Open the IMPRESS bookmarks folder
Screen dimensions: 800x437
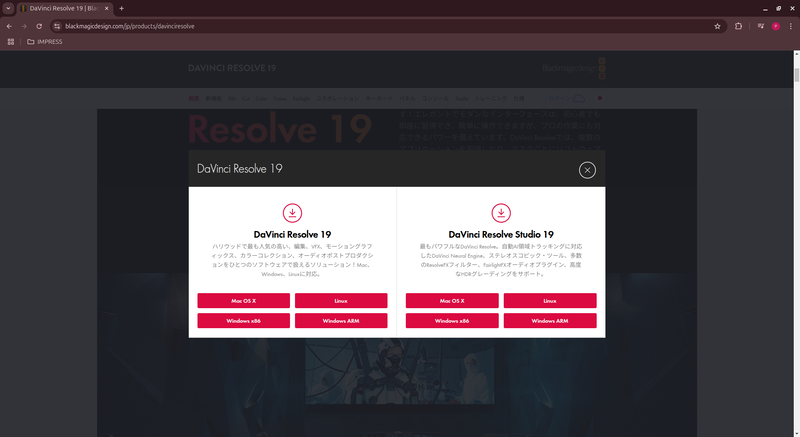45,42
